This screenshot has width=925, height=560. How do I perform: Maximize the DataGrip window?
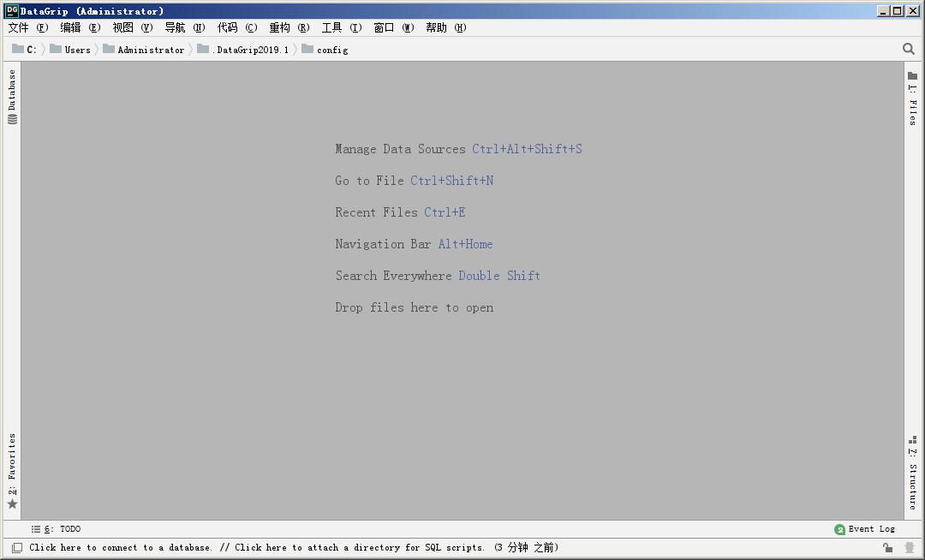[898, 10]
